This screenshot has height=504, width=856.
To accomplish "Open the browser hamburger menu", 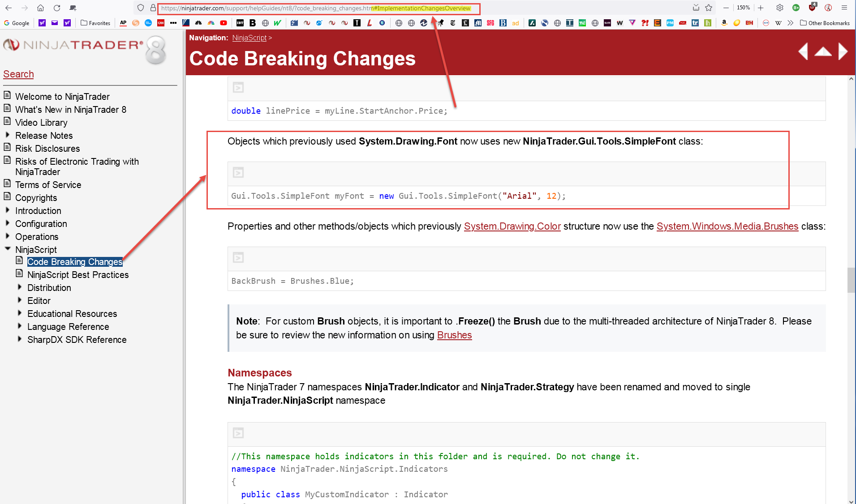I will (x=844, y=8).
